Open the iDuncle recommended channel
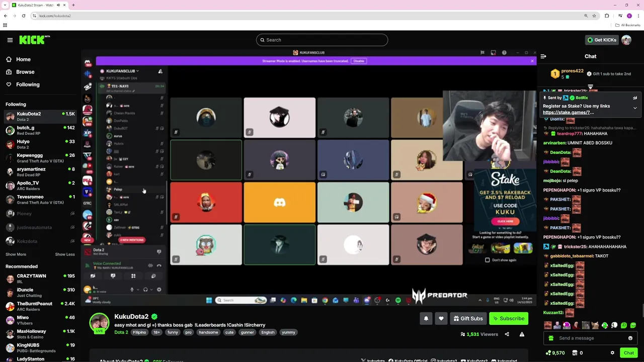Image resolution: width=644 pixels, height=362 pixels. click(40, 293)
